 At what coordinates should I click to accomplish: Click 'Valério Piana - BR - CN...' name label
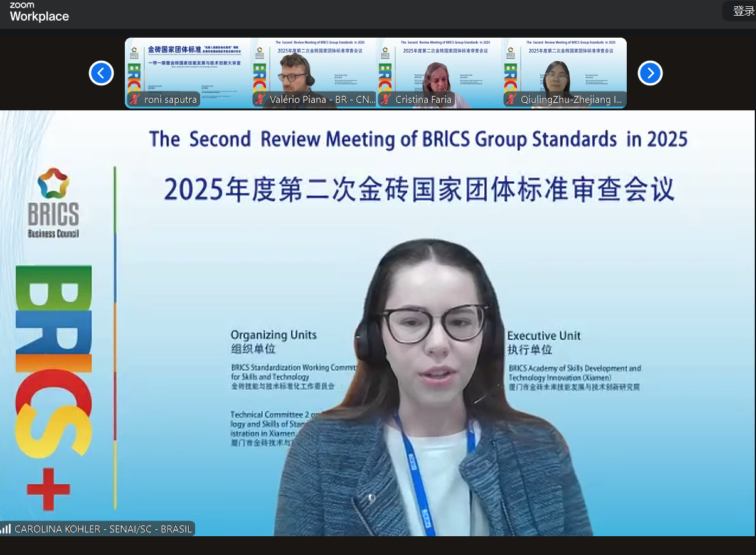322,100
